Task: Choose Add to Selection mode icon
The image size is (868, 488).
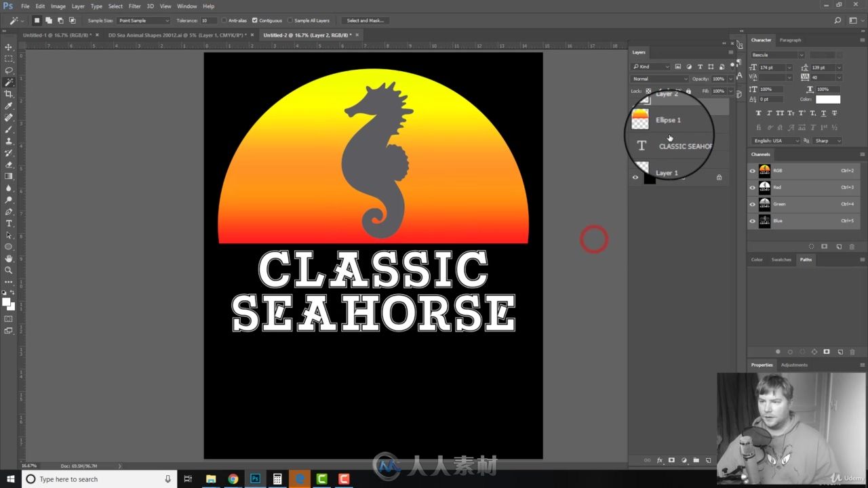Action: point(49,20)
